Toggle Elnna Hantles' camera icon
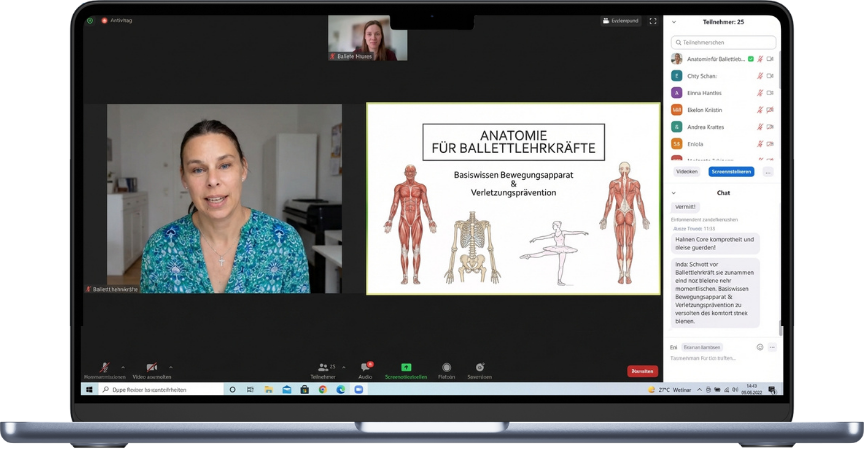This screenshot has width=864, height=449. click(x=770, y=92)
